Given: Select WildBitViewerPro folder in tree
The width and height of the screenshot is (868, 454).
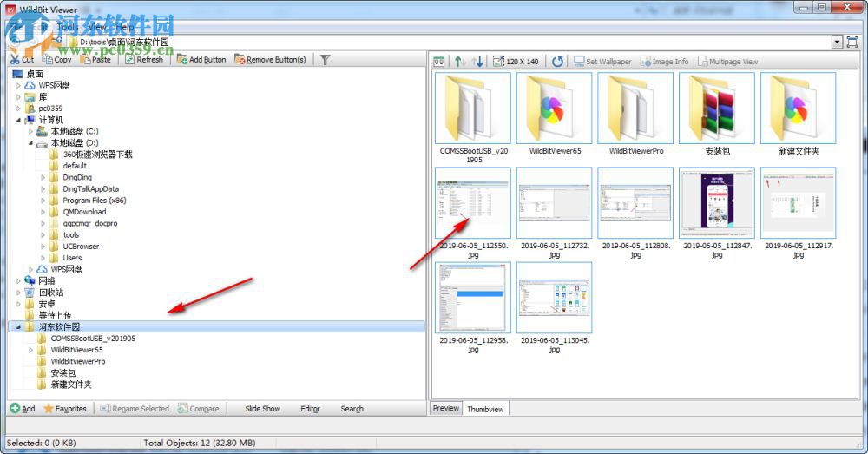Looking at the screenshot, I should click(78, 361).
